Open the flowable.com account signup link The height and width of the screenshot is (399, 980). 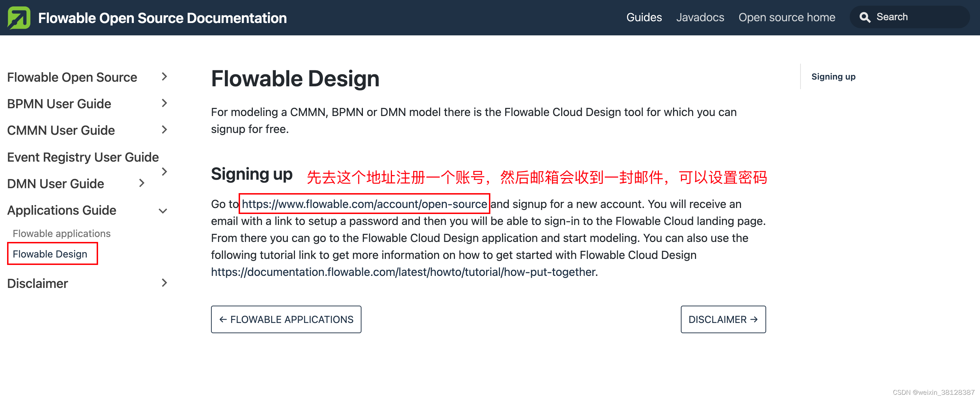364,204
